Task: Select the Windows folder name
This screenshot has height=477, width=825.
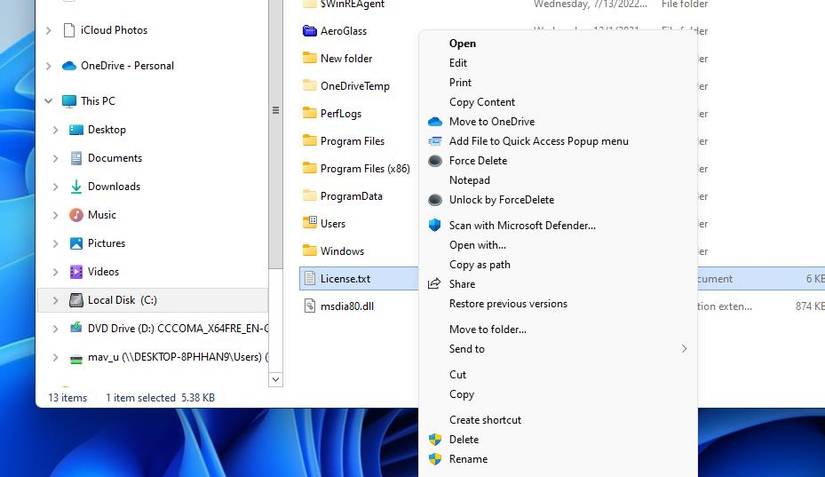Action: coord(342,251)
